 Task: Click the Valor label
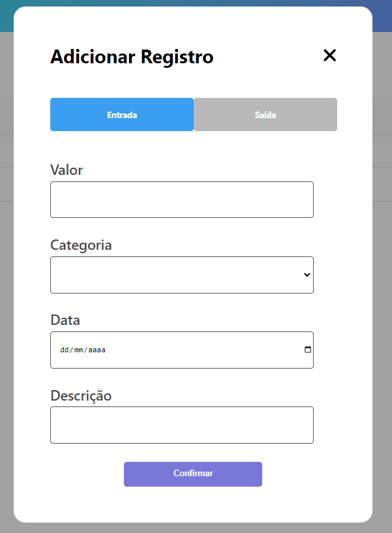coord(66,170)
